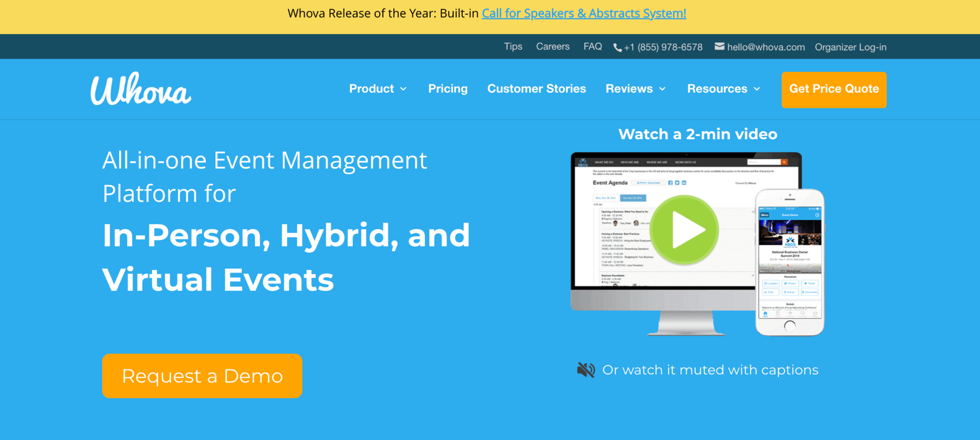Click the Request a Demo button
This screenshot has height=440, width=980.
(x=201, y=375)
